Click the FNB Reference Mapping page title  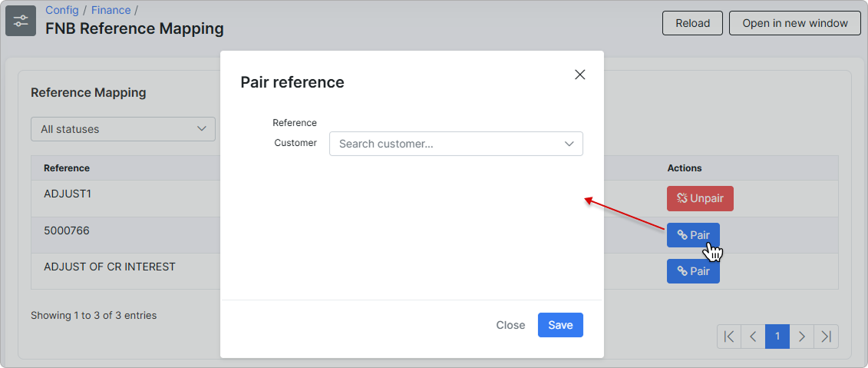click(134, 29)
